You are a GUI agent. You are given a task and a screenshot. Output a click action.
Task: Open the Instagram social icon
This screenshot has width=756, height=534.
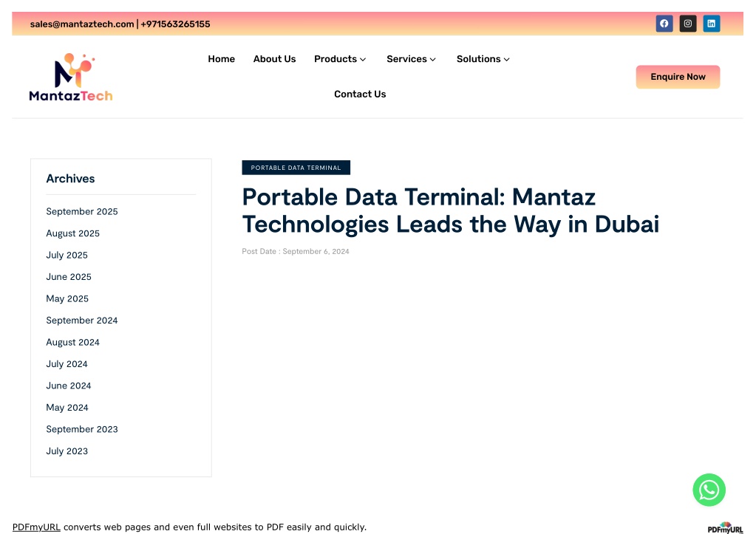pyautogui.click(x=687, y=24)
